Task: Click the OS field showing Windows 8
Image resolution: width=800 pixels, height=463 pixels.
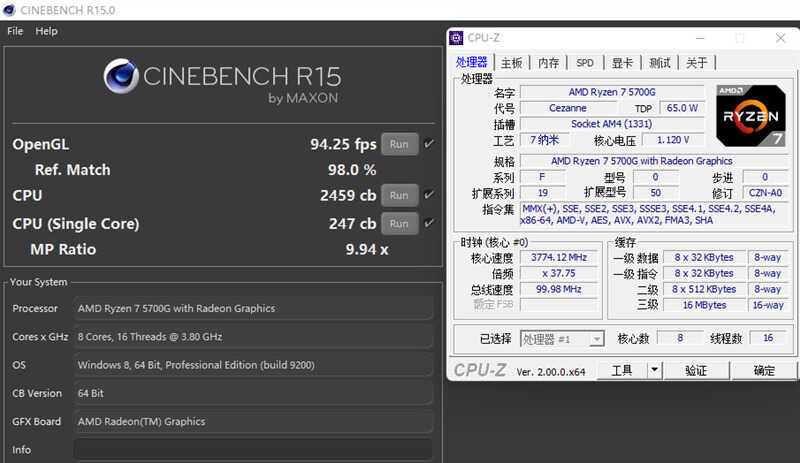Action: 253,365
